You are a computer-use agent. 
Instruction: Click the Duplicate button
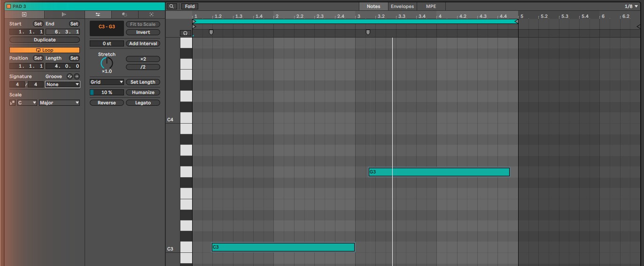[45, 40]
